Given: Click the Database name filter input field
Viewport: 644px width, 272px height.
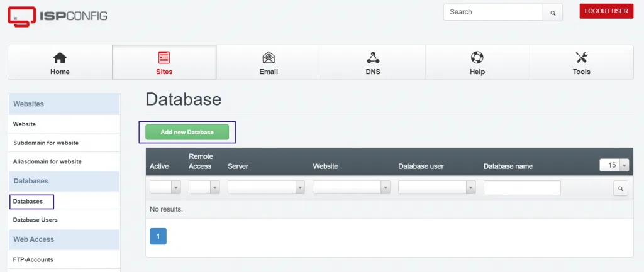Looking at the screenshot, I should pos(522,188).
